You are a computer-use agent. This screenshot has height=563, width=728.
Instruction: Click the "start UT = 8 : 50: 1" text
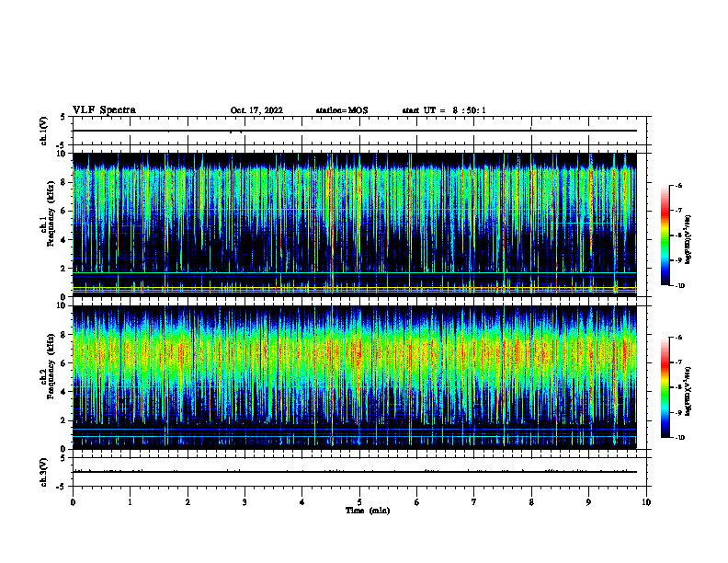click(443, 110)
